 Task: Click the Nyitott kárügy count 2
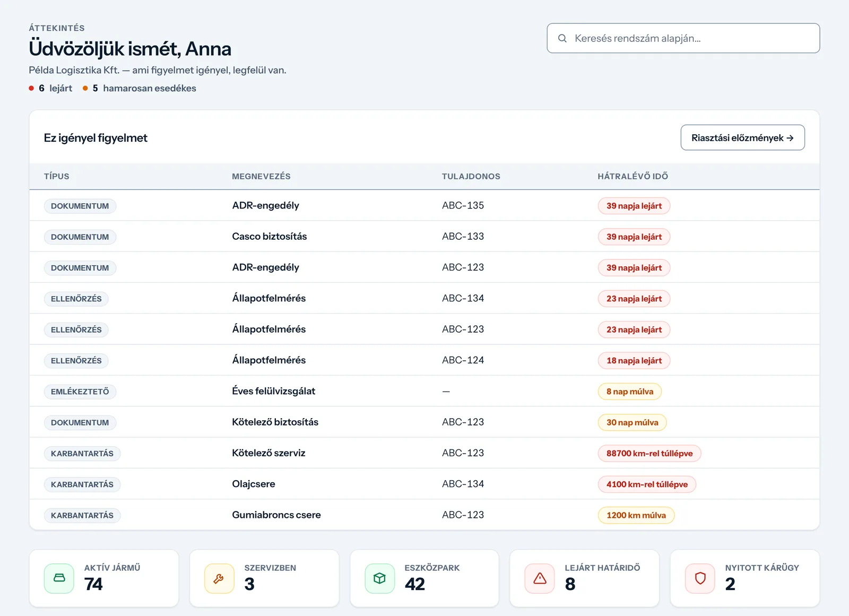731,584
